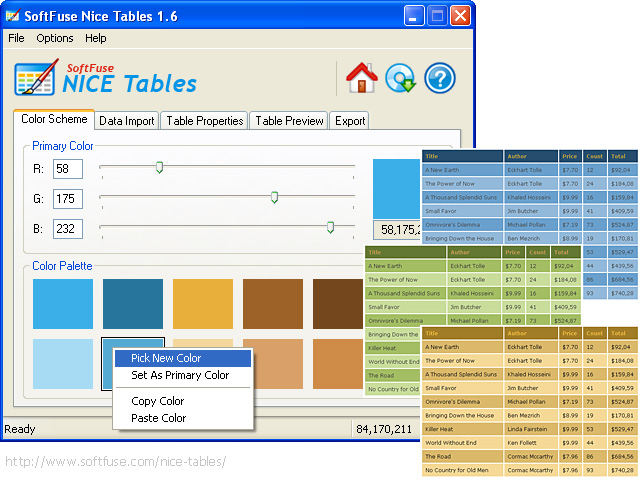Switch to the Color Scheme tab
Screen dimensions: 640x480
(x=54, y=119)
